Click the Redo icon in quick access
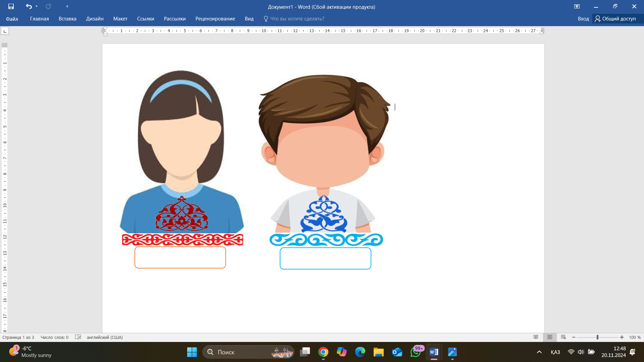The height and width of the screenshot is (362, 644). point(48,6)
